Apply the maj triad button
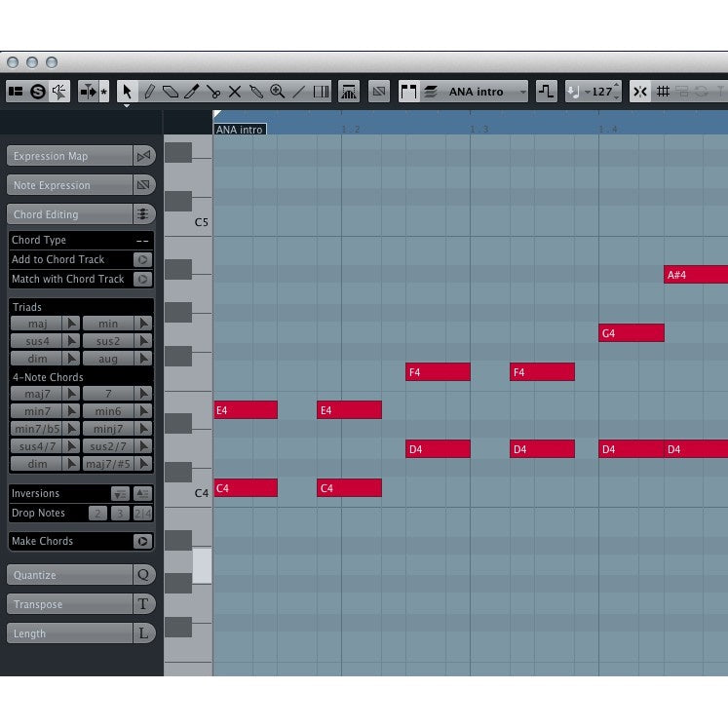The width and height of the screenshot is (728, 728). point(37,324)
